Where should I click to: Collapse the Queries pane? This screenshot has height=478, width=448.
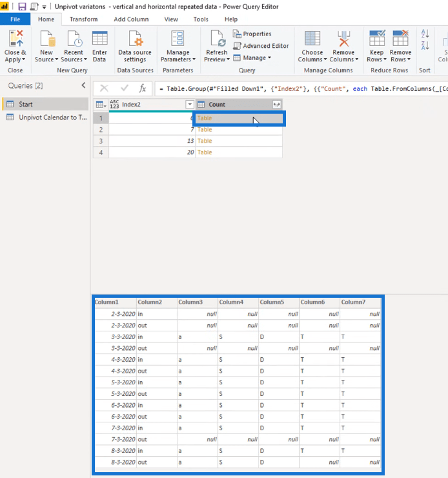(83, 85)
